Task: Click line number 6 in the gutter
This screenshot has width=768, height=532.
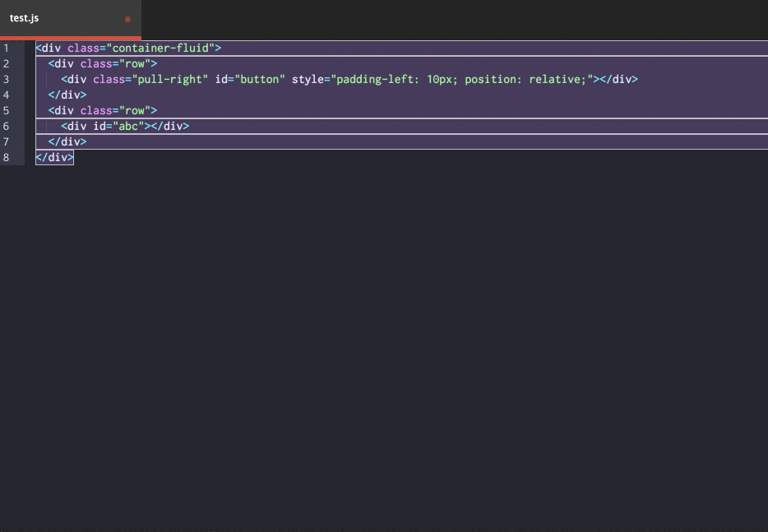Action: [7, 126]
